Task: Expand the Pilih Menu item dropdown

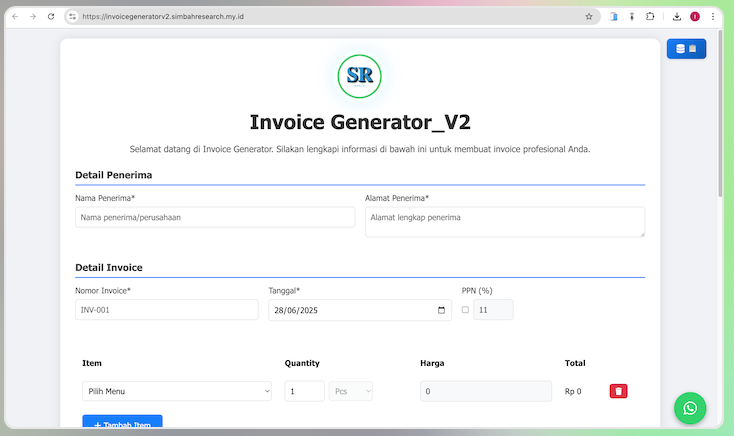Action: point(176,391)
